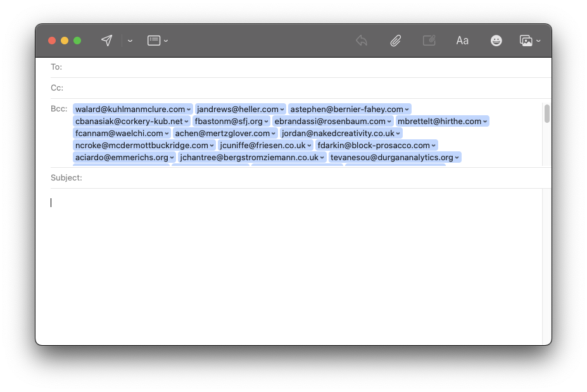Click the Bcc field scrollbar
This screenshot has width=587, height=392.
point(546,114)
